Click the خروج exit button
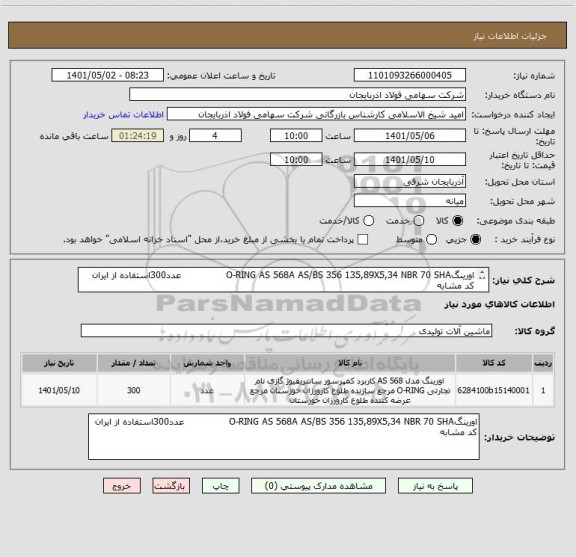This screenshot has width=576, height=557. (x=122, y=486)
